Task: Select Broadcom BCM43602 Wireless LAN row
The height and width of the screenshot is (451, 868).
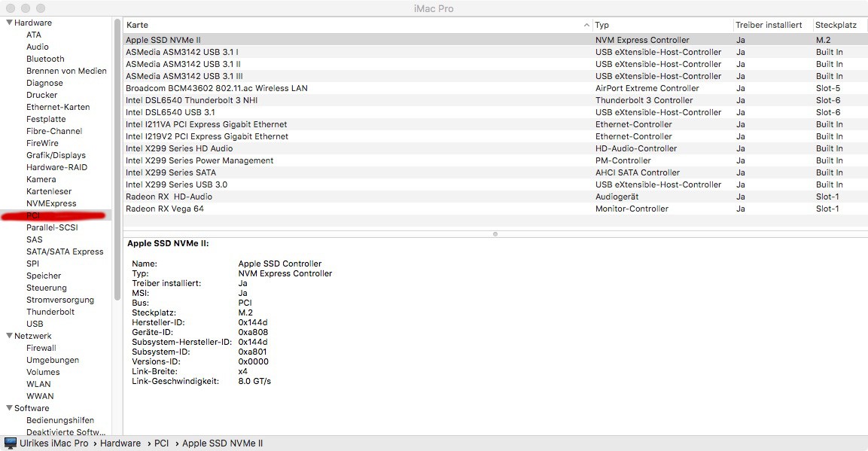Action: (495, 89)
